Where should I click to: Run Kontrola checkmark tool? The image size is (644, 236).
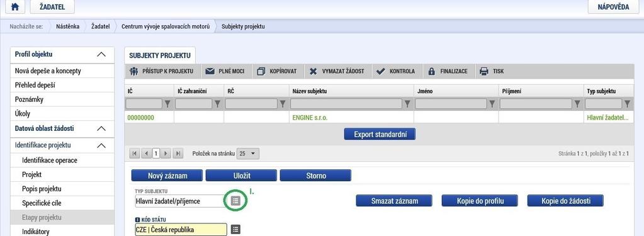coord(381,71)
